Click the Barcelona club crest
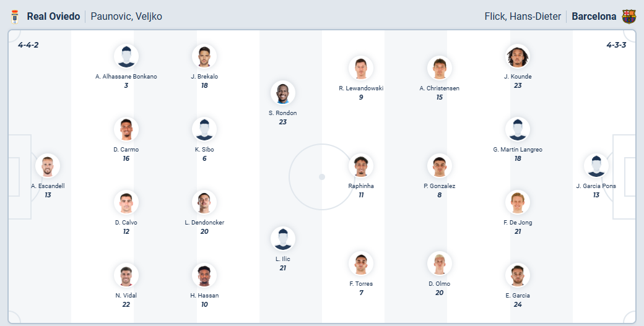The height and width of the screenshot is (326, 644). click(x=629, y=17)
